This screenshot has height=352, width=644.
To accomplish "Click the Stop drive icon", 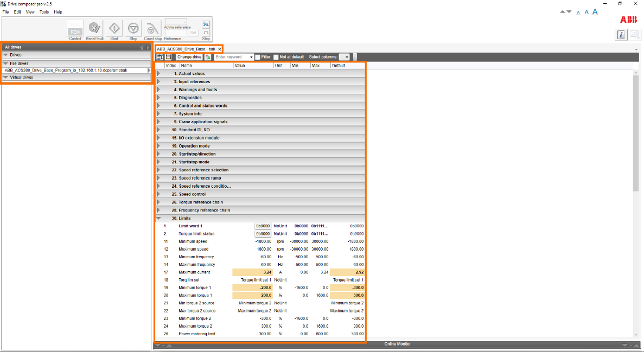I will 133,28.
